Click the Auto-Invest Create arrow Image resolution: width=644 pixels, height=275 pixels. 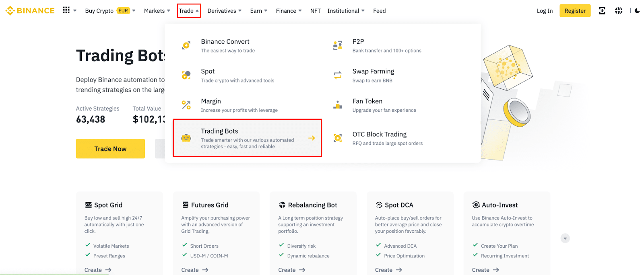tap(496, 270)
